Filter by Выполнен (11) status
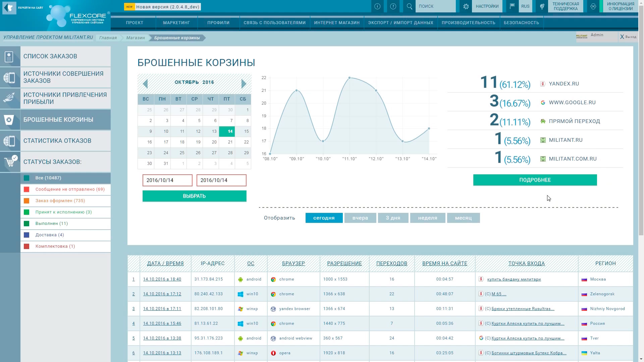 (65, 224)
